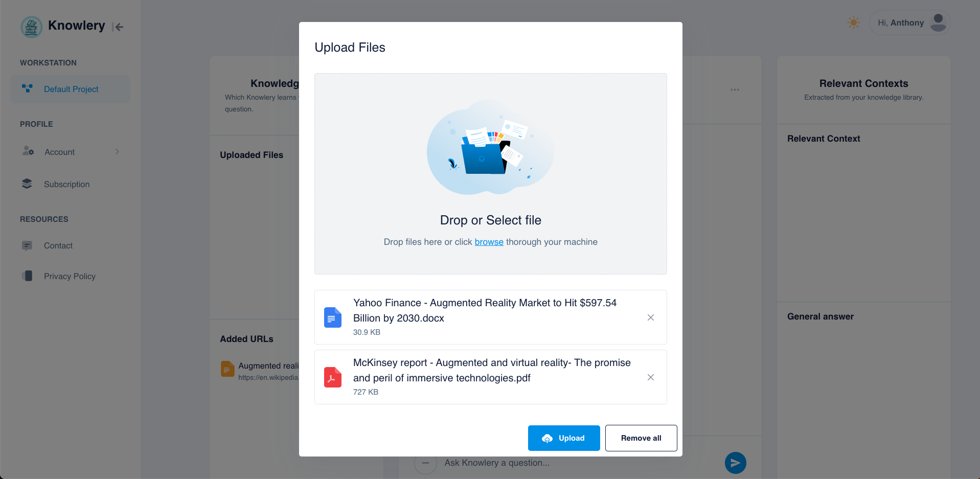980x479 pixels.
Task: Click the Account user-gear icon
Action: point(28,151)
